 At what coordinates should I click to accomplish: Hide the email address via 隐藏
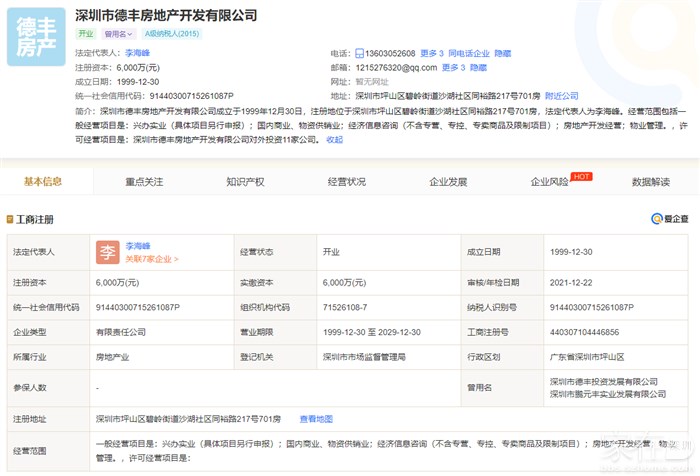click(x=479, y=67)
